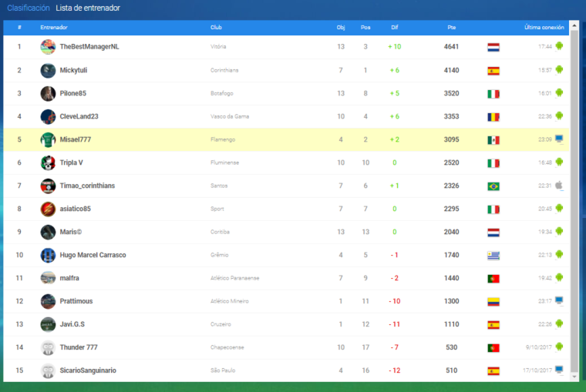Open Pilone85 manager name
Screen dimensions: 586x392
tap(73, 93)
